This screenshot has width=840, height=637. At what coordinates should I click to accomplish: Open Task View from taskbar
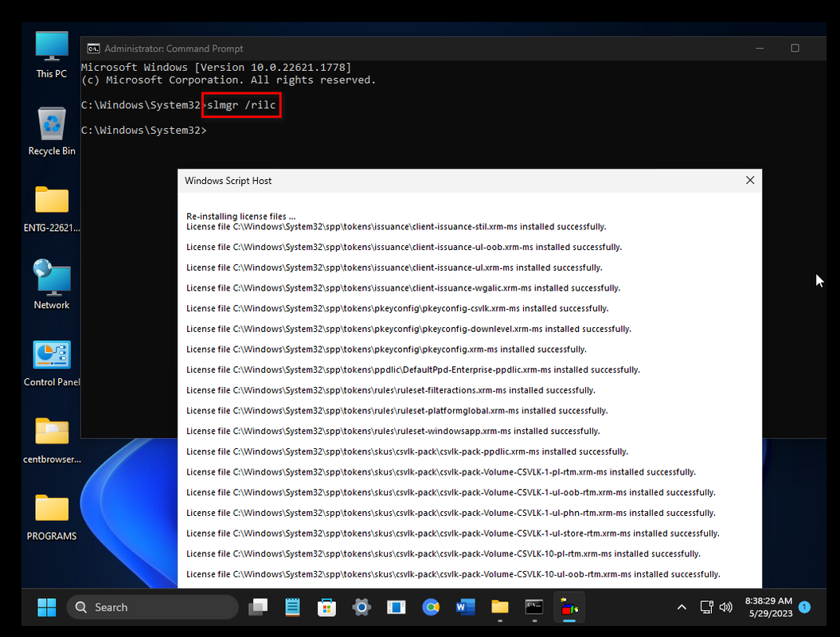(258, 607)
